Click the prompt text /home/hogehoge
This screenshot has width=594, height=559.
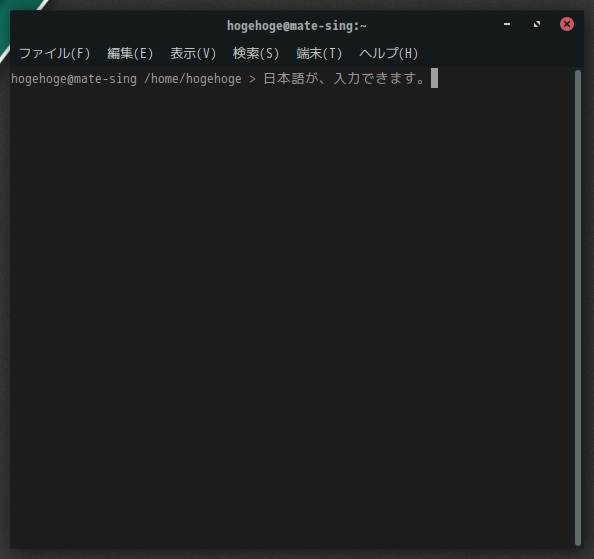193,79
